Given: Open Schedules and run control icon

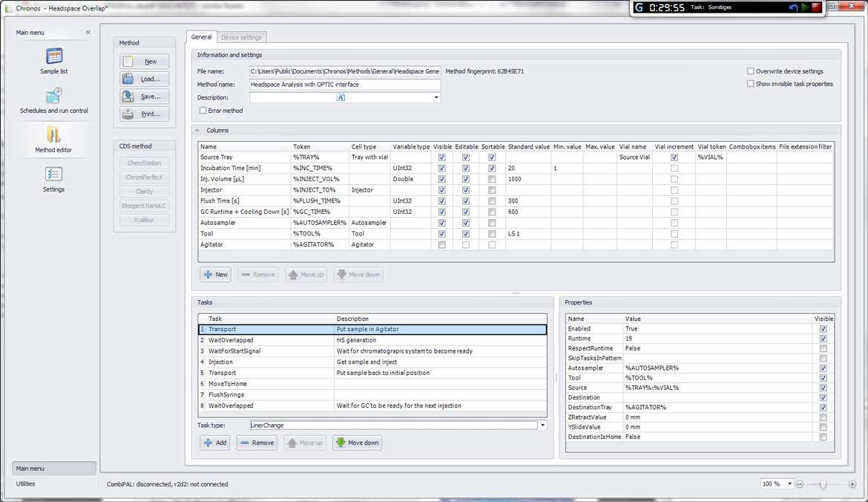Looking at the screenshot, I should [x=53, y=95].
